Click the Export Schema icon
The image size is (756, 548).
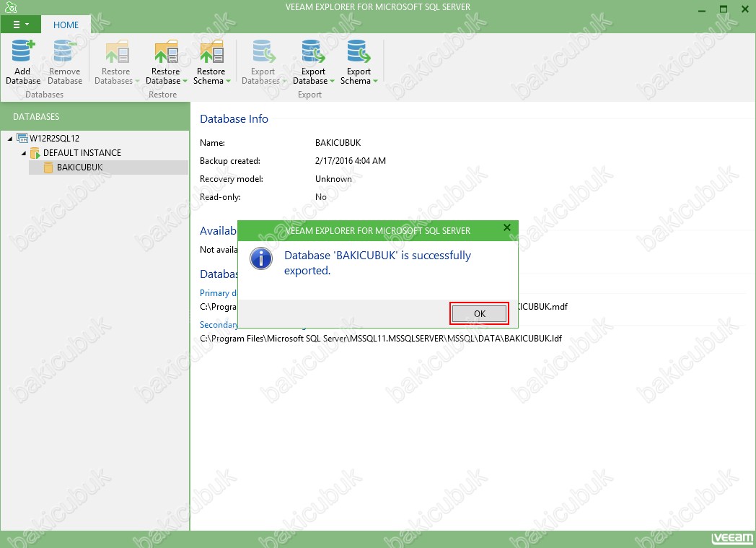pyautogui.click(x=359, y=51)
